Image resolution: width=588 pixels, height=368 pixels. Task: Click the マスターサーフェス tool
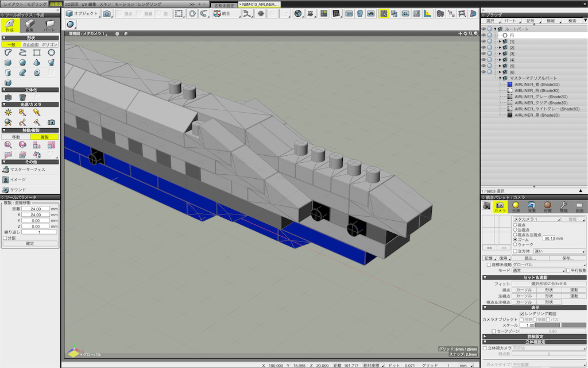click(24, 170)
